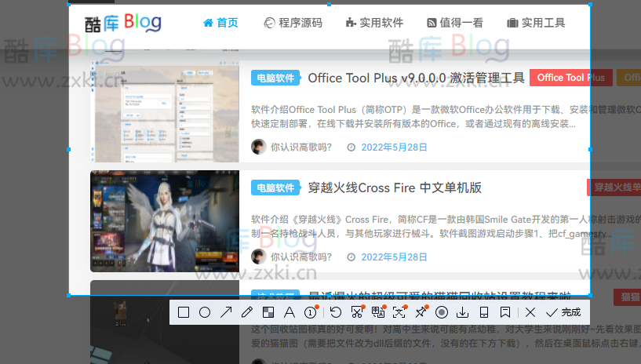Viewport: 641px width, 364px height.
Task: Open the 实用软件 menu item
Action: [x=374, y=23]
